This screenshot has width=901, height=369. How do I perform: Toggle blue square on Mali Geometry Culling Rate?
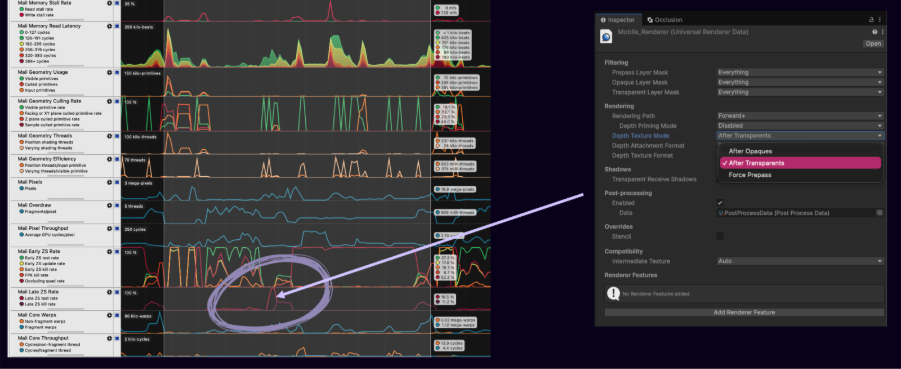click(x=117, y=101)
